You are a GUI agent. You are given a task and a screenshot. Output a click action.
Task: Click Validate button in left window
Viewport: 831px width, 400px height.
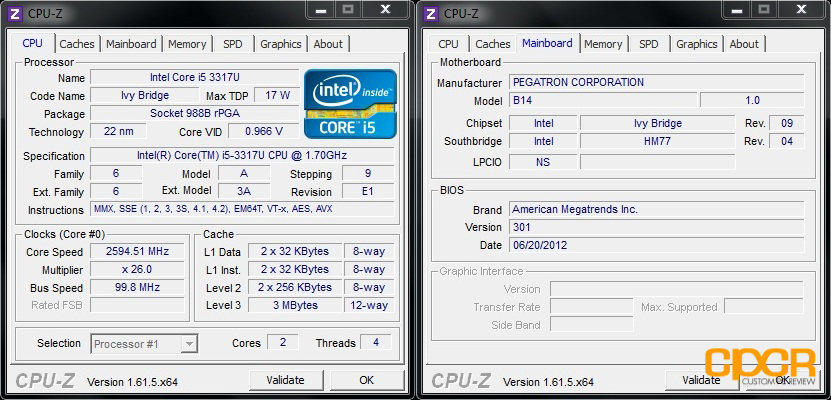pos(286,380)
